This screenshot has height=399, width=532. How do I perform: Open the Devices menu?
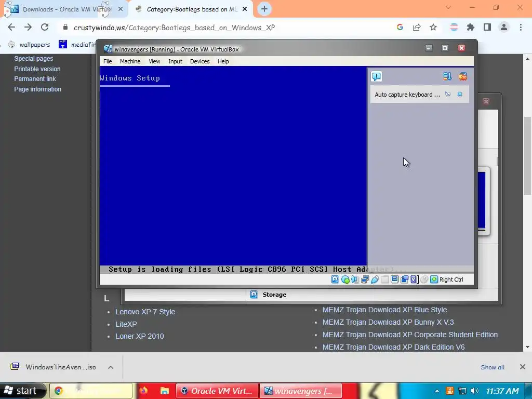tap(199, 61)
